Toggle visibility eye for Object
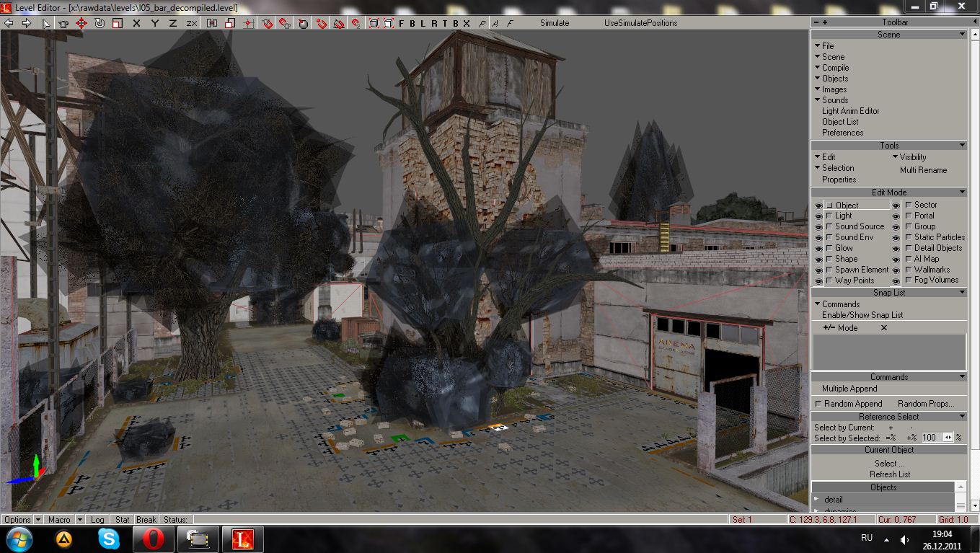980x553 pixels. (818, 205)
